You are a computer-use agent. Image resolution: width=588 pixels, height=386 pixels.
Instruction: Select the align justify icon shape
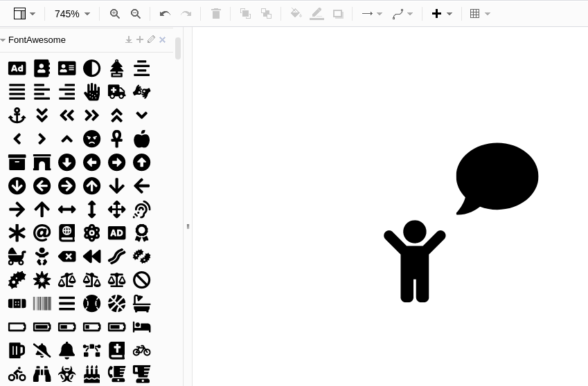pyautogui.click(x=17, y=92)
